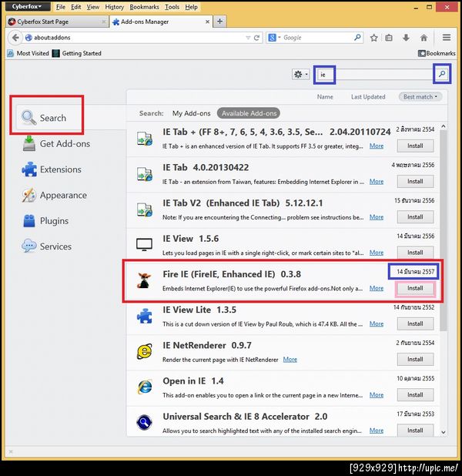Open the Plugins category
Image resolution: width=462 pixels, height=476 pixels.
pos(45,221)
